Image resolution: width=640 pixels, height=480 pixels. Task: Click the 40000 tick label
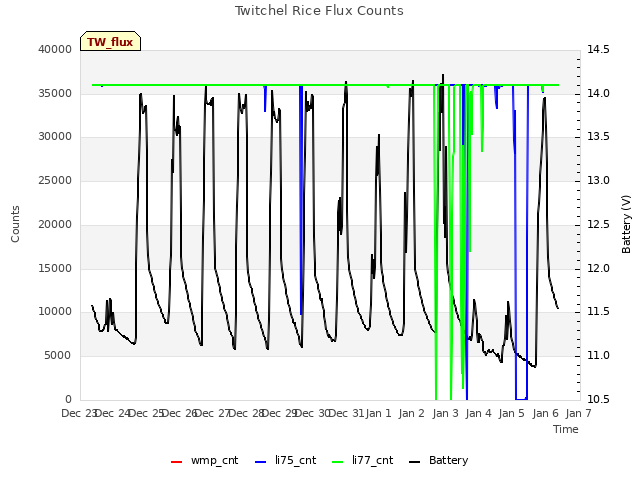(55, 49)
